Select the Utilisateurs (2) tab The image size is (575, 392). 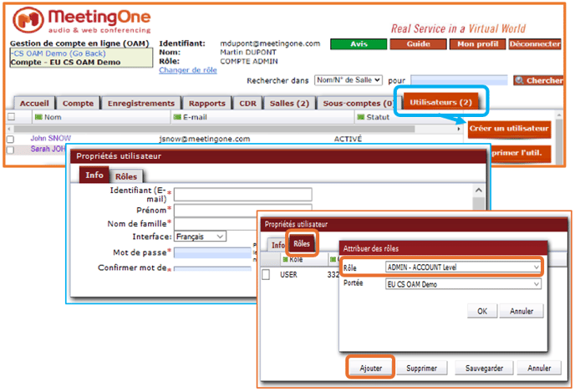[440, 102]
